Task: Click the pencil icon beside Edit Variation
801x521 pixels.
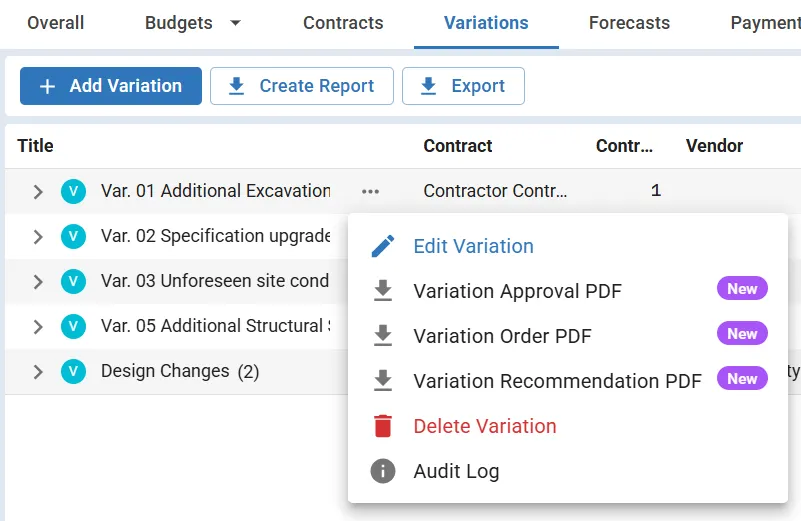Action: pyautogui.click(x=383, y=246)
